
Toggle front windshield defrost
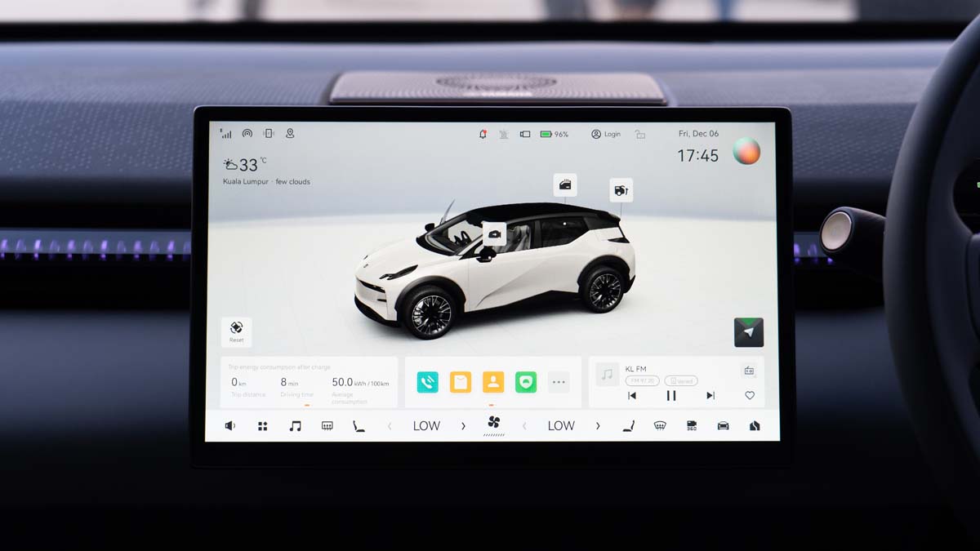[660, 425]
